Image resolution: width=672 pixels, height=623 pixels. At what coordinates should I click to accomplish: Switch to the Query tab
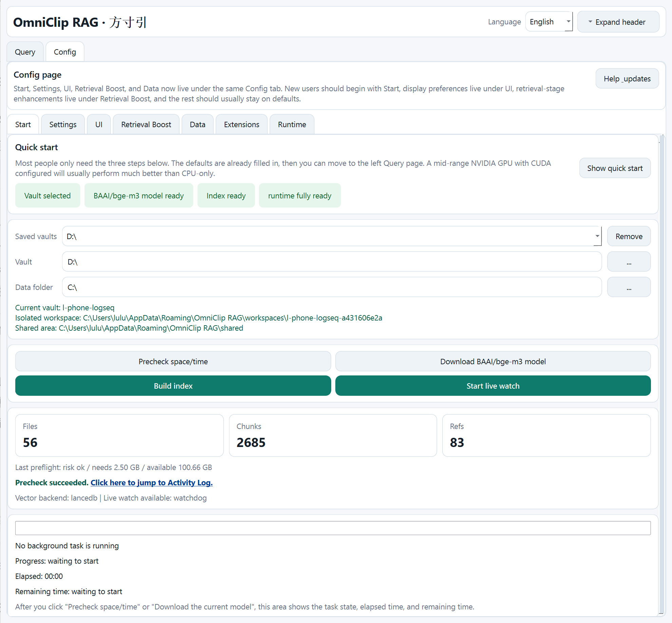coord(25,52)
